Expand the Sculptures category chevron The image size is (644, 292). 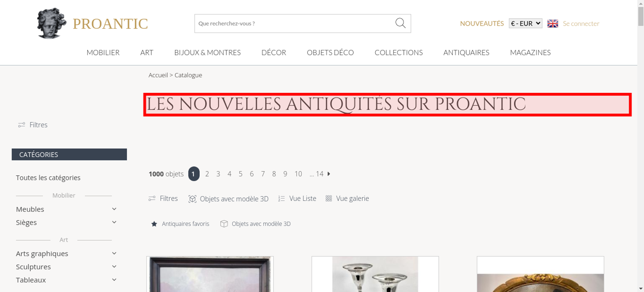[x=114, y=267]
